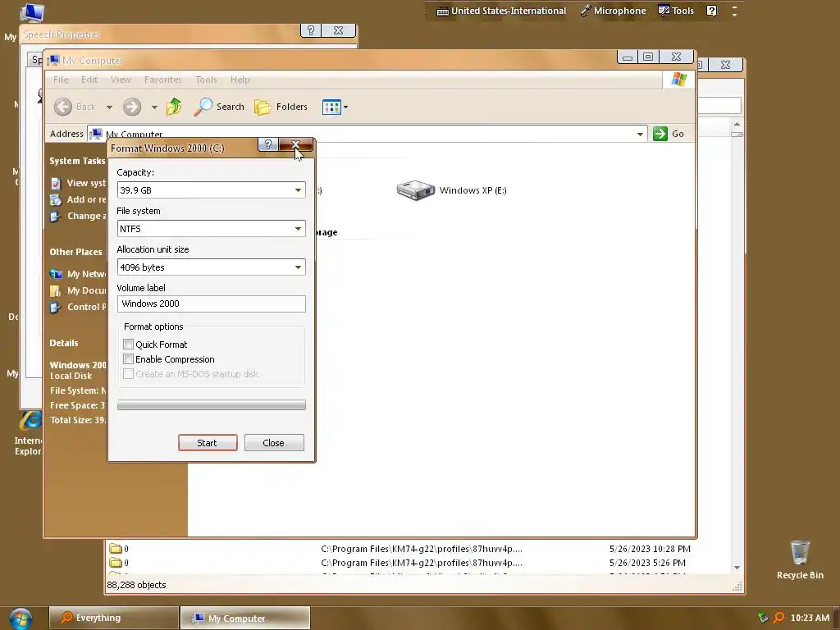Click the Start orb on taskbar
The image size is (840, 630).
click(21, 619)
